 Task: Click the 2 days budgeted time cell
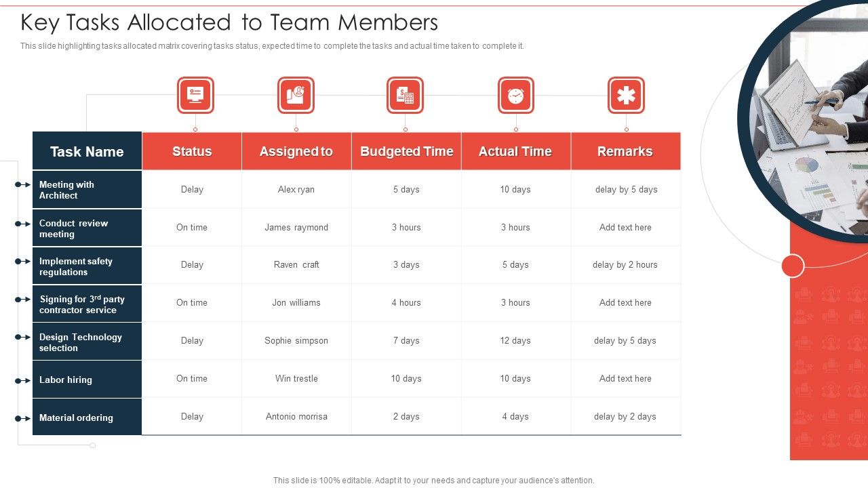pyautogui.click(x=406, y=417)
